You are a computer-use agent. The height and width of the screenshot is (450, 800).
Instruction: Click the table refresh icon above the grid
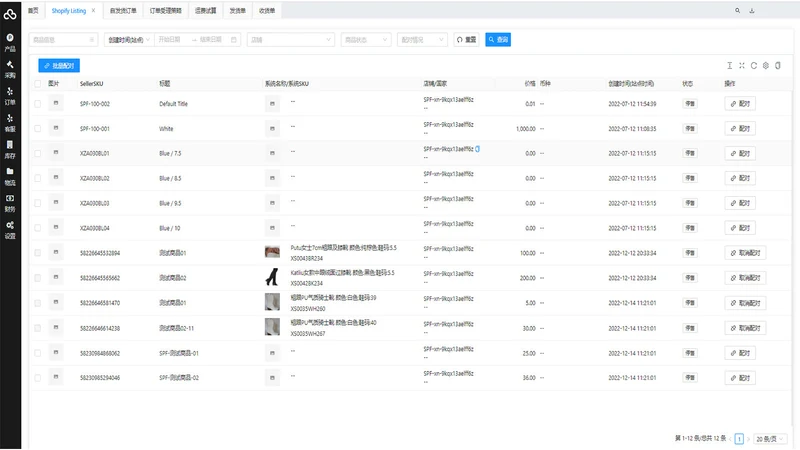tap(754, 65)
